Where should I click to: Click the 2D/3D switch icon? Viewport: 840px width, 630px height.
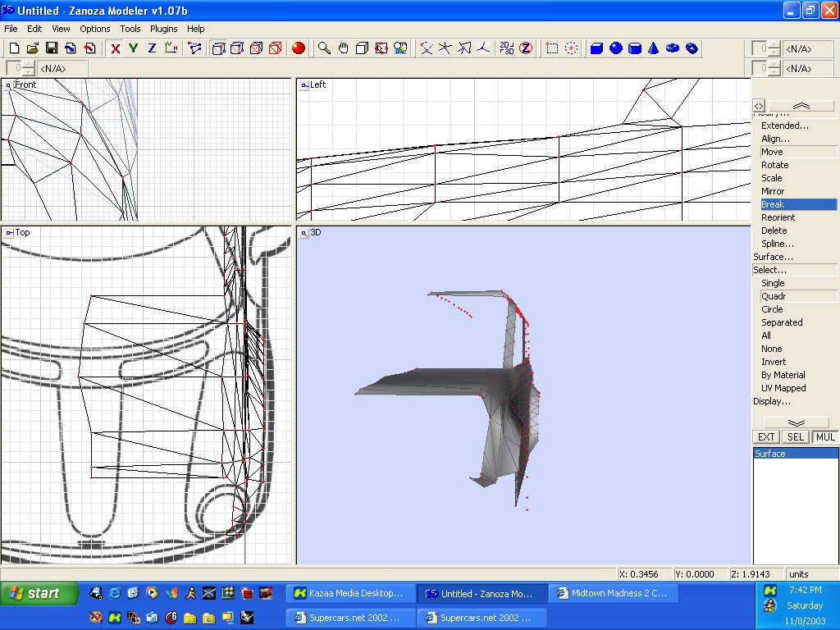(507, 48)
